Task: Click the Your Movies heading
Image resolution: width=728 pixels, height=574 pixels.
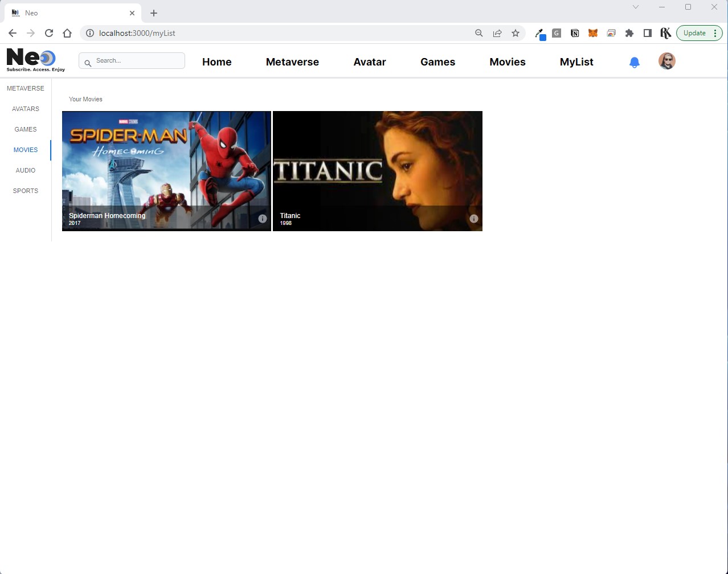Action: [x=85, y=99]
